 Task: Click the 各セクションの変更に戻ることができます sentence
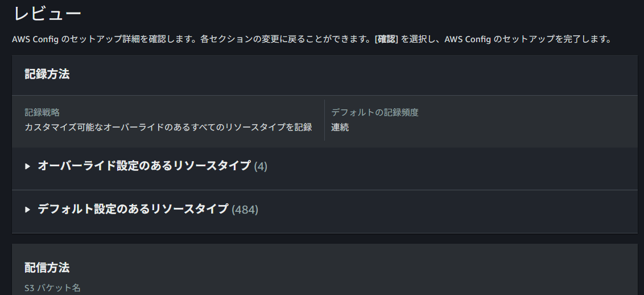click(x=286, y=40)
